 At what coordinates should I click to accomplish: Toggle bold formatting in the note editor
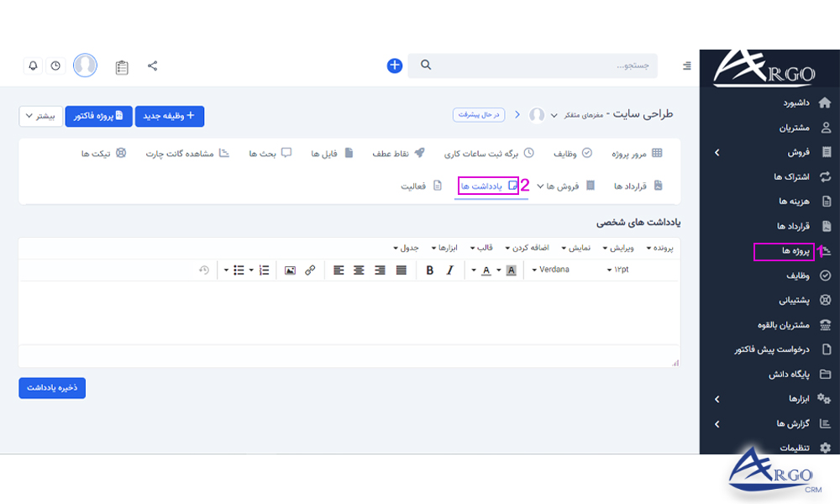[431, 270]
